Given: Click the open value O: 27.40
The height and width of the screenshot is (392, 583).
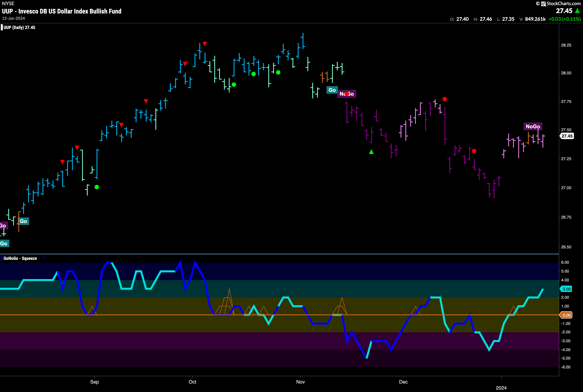Looking at the screenshot, I should (x=459, y=19).
